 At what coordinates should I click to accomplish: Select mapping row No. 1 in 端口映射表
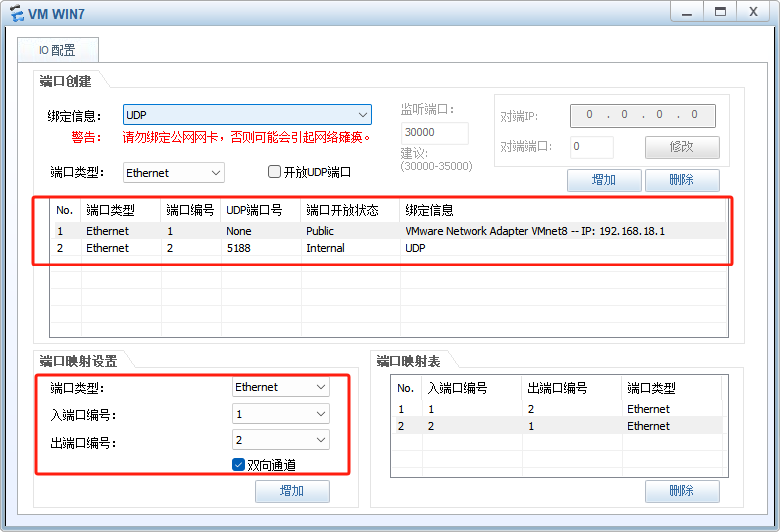pyautogui.click(x=557, y=409)
